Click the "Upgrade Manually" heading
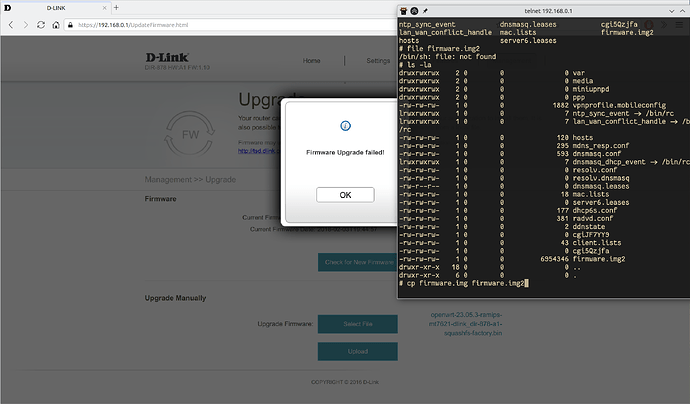 pyautogui.click(x=176, y=298)
